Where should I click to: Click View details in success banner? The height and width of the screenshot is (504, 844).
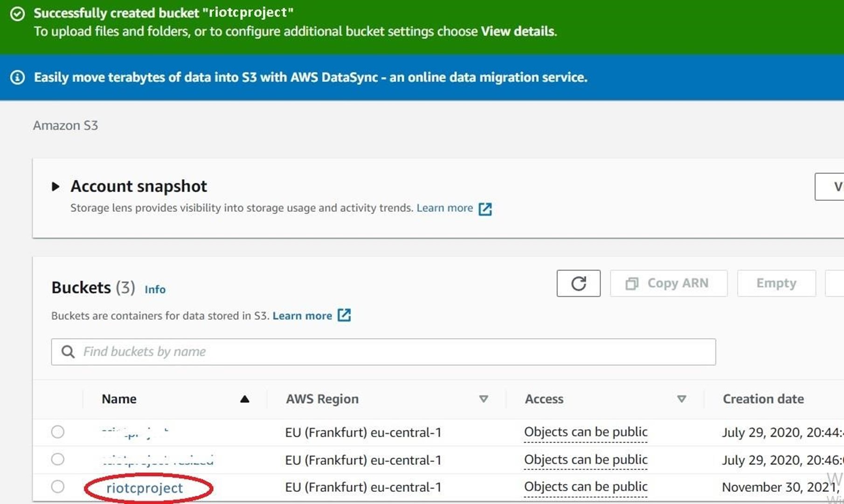[x=518, y=31]
